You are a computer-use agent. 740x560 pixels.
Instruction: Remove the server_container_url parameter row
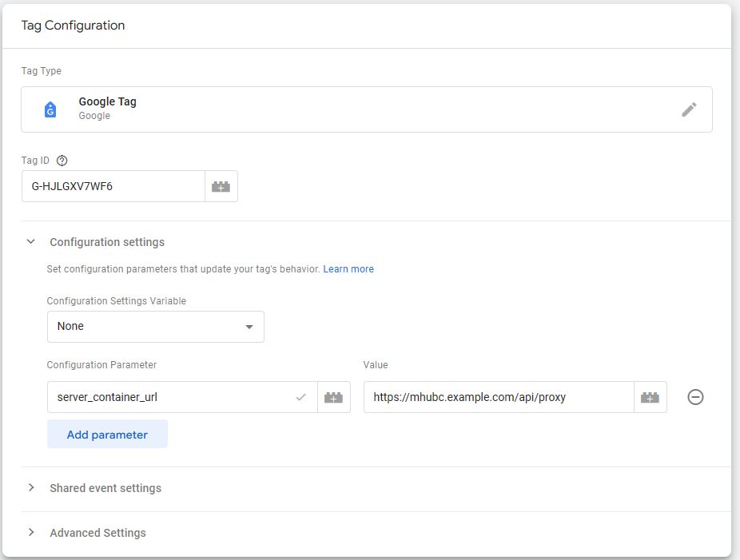click(695, 397)
